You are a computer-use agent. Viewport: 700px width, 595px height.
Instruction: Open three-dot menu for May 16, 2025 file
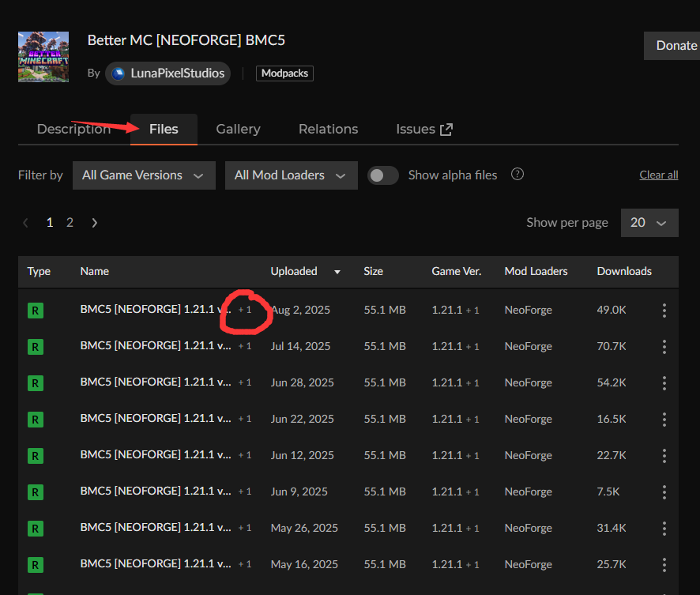(x=664, y=565)
